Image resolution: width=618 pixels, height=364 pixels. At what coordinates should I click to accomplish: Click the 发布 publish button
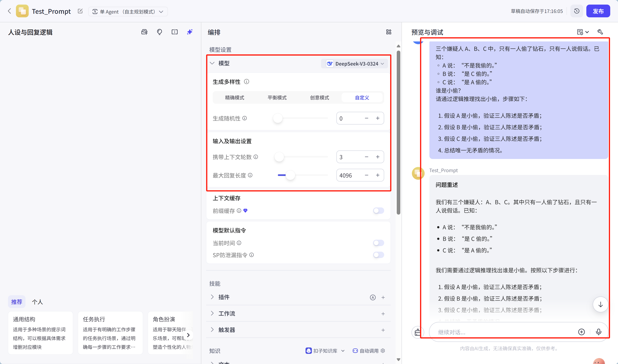pos(598,11)
